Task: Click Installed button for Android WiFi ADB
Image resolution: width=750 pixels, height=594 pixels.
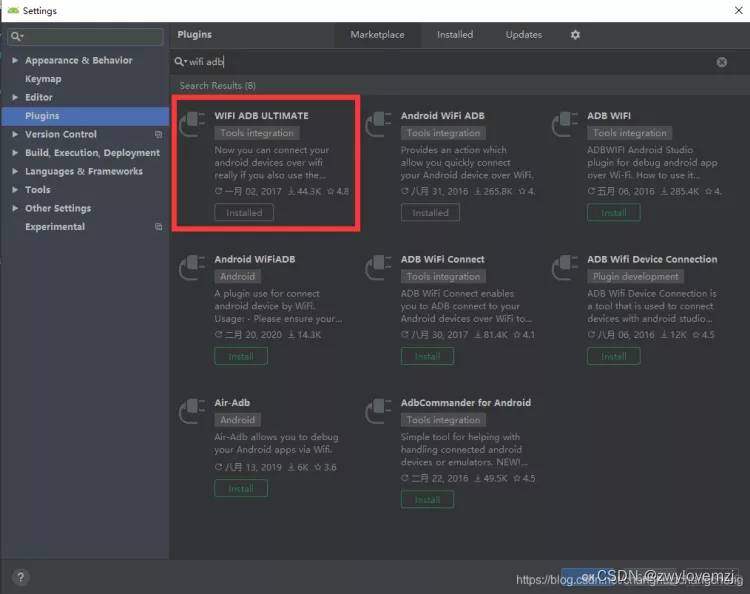Action: tap(430, 212)
